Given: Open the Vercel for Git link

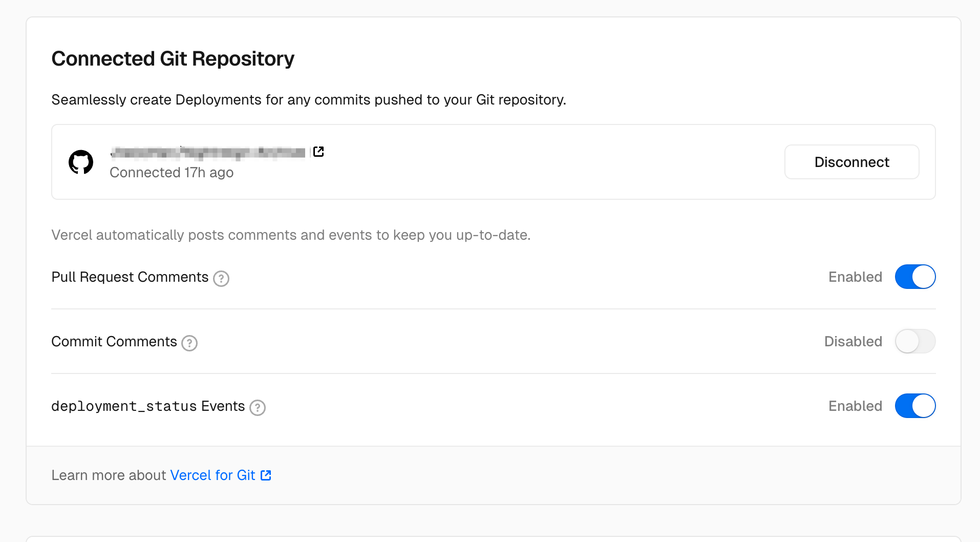Looking at the screenshot, I should tap(212, 475).
